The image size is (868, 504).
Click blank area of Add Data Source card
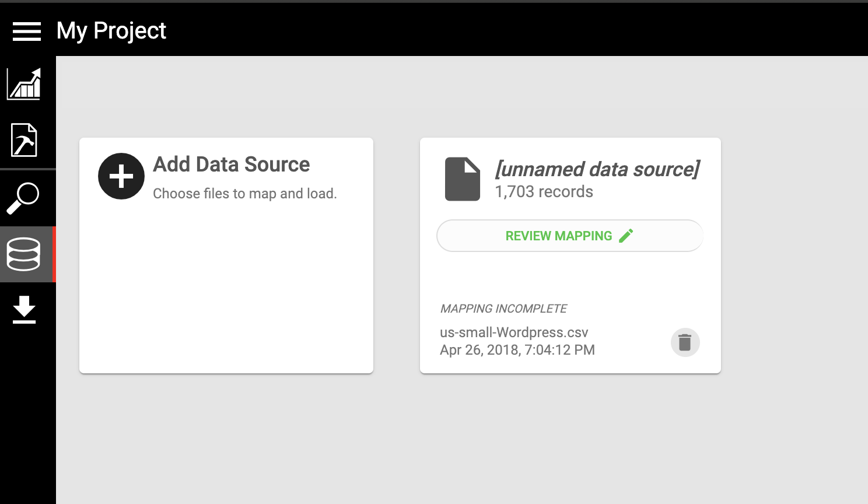click(226, 292)
